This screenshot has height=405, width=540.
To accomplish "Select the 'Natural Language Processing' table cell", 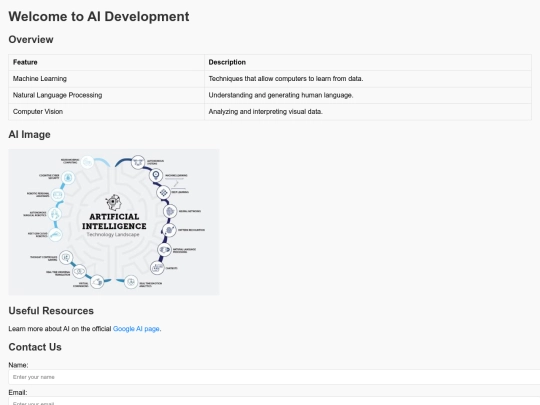I will click(x=106, y=95).
